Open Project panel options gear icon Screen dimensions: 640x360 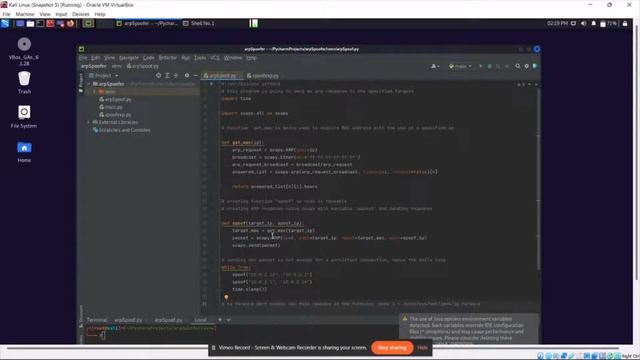(x=187, y=76)
